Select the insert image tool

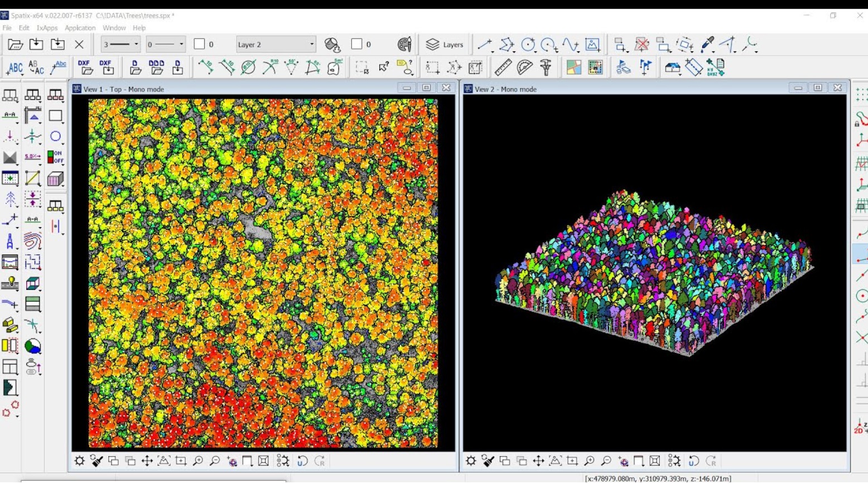pyautogui.click(x=592, y=45)
